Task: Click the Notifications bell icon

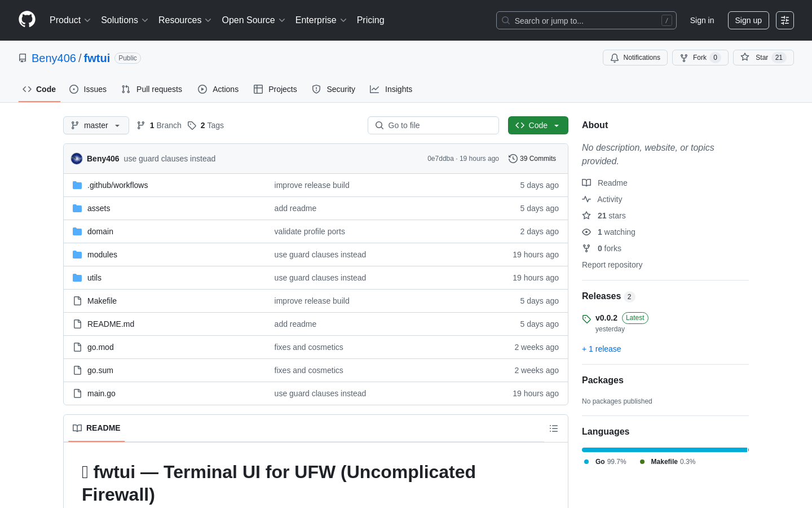Action: click(x=615, y=58)
